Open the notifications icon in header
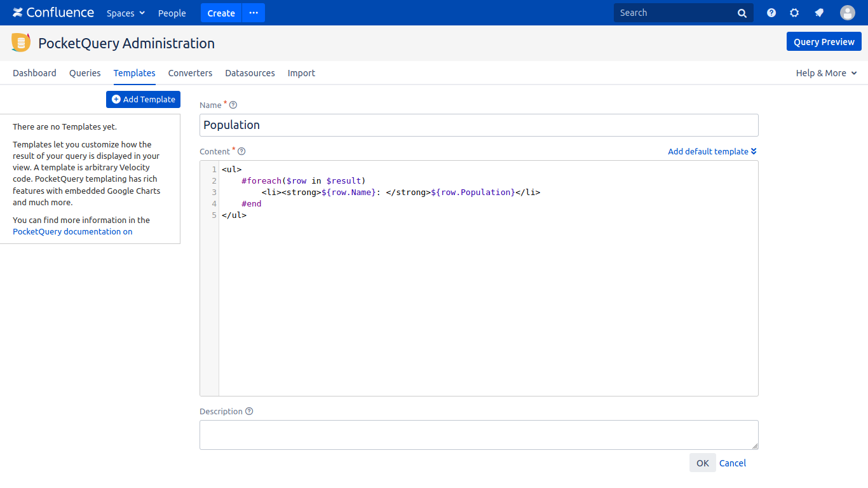 (x=819, y=13)
